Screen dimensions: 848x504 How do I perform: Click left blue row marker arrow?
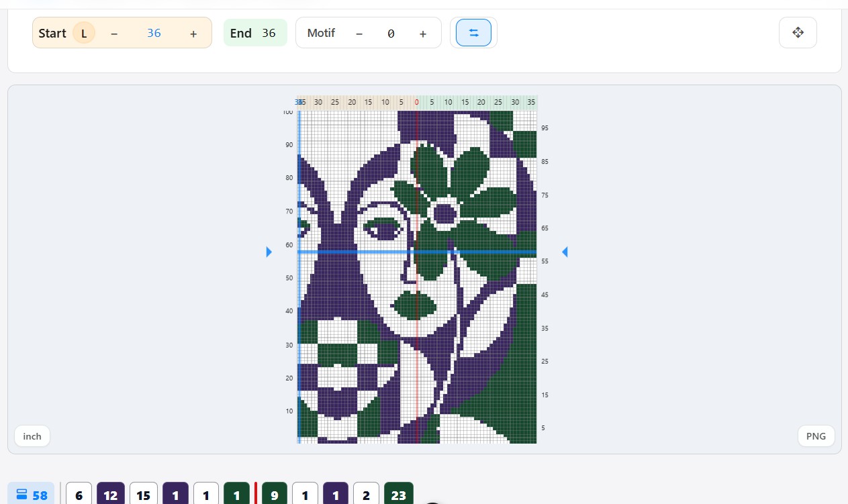[x=269, y=252]
